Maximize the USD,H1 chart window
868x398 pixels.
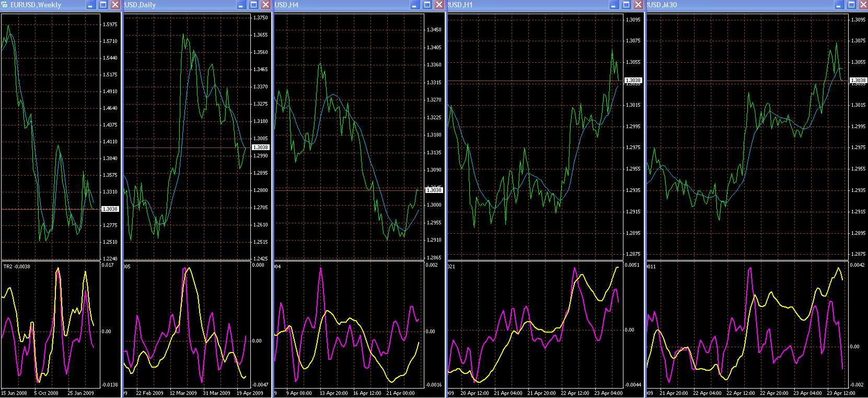[626, 5]
